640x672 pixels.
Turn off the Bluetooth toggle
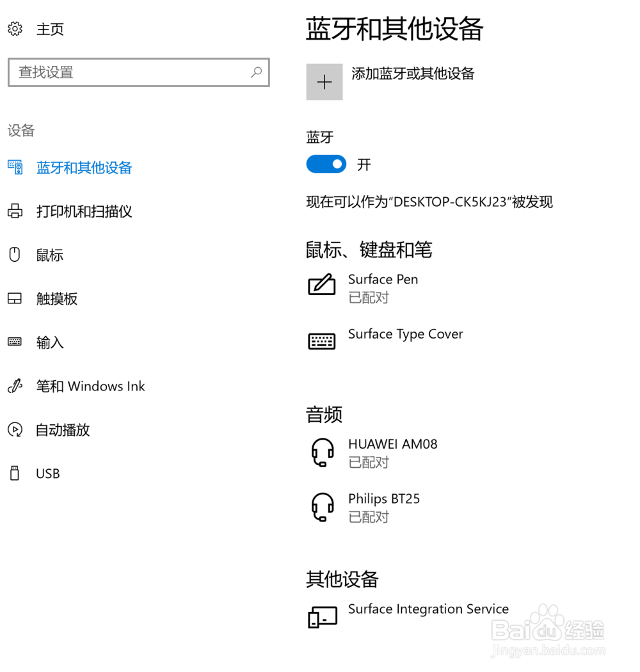[326, 164]
